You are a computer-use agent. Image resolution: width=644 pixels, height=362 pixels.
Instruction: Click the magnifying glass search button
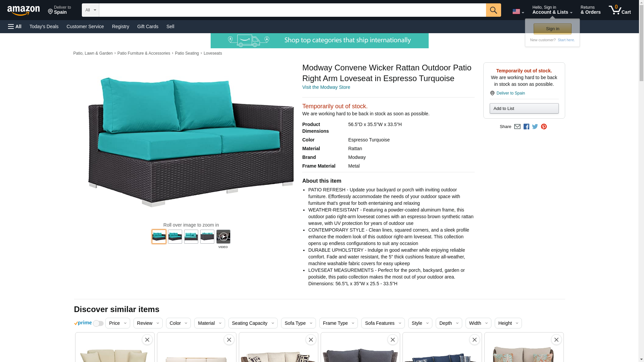click(493, 10)
